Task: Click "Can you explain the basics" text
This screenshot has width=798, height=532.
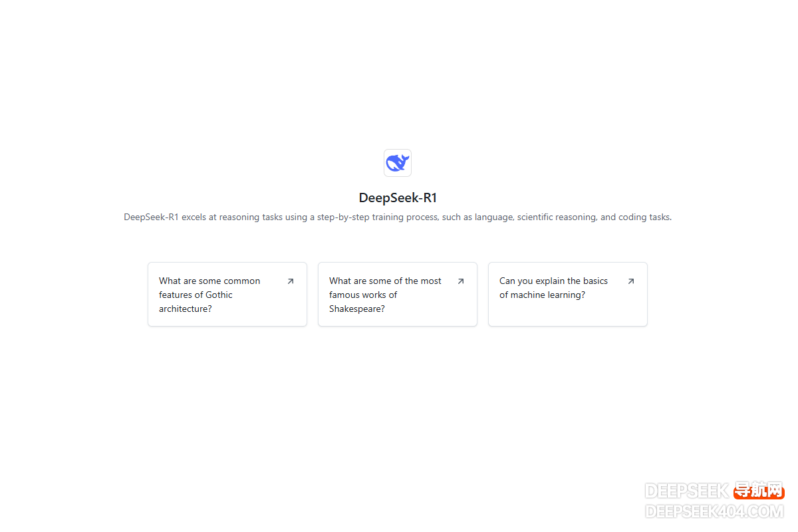Action: pyautogui.click(x=553, y=281)
